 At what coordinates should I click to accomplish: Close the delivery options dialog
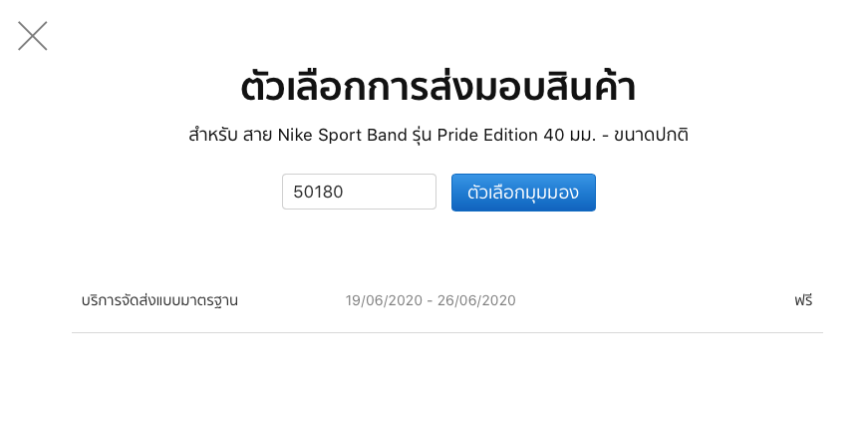coord(33,37)
